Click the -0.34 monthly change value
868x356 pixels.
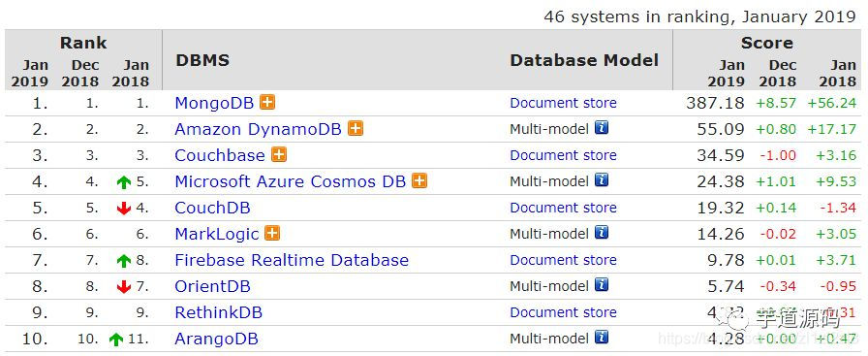tap(778, 286)
